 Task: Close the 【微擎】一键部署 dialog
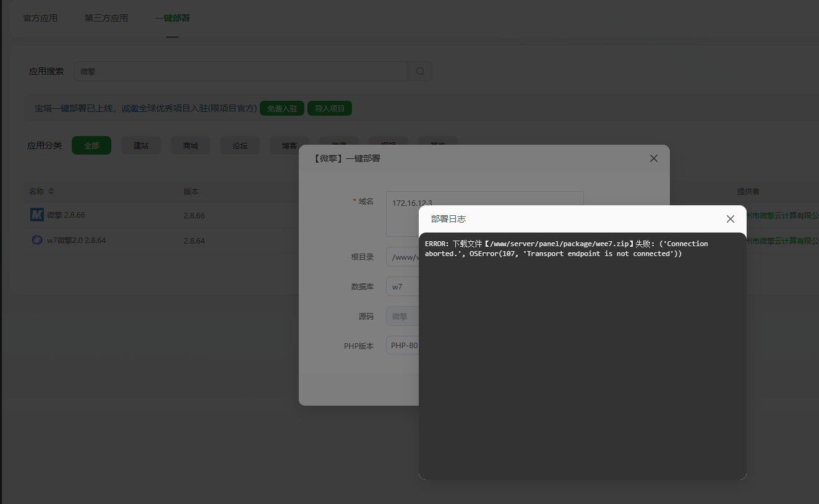pos(653,158)
